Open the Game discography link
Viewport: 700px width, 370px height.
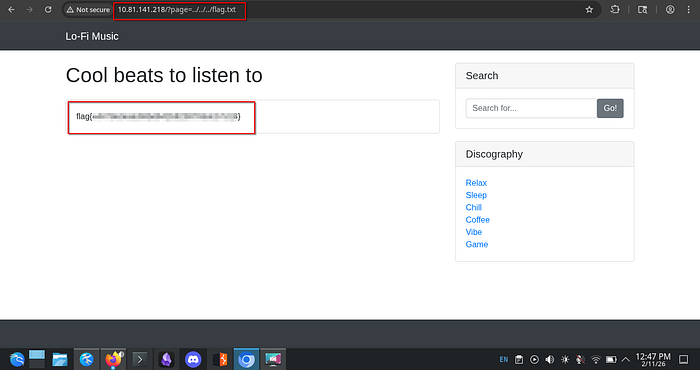click(477, 244)
